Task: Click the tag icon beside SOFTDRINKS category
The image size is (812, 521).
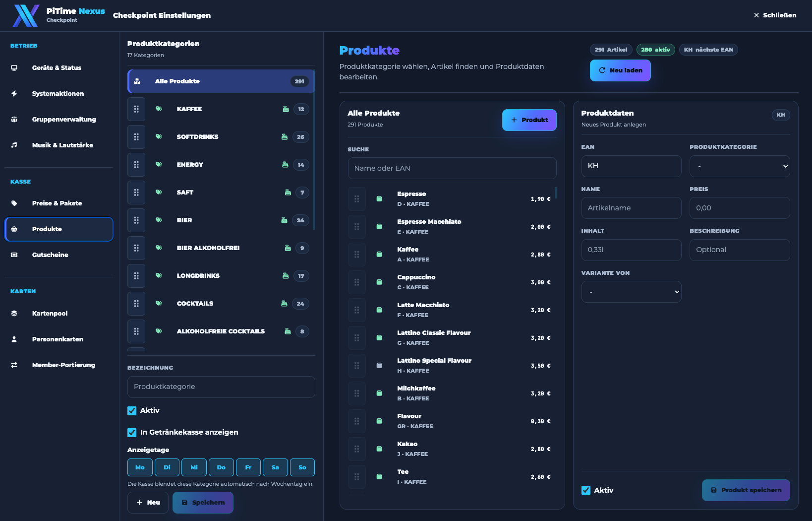Action: tap(159, 137)
